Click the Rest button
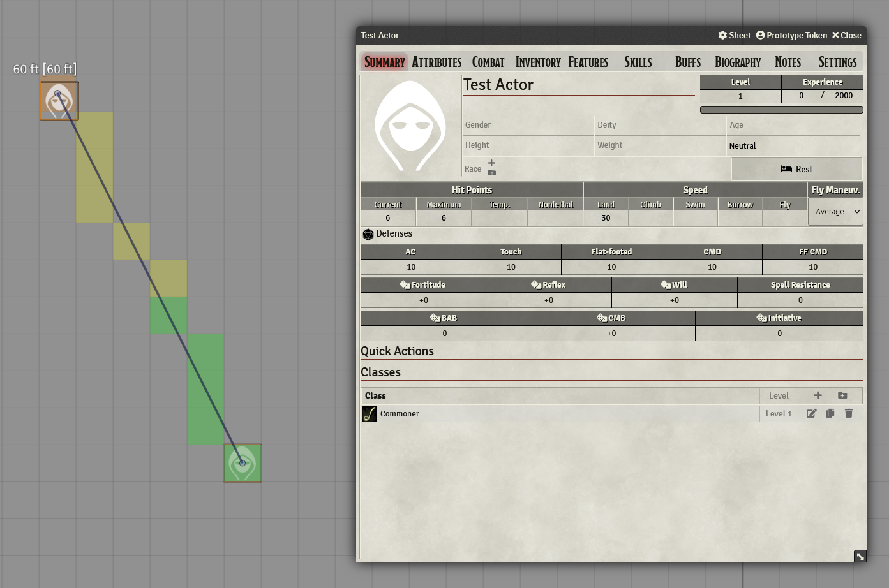 (796, 168)
